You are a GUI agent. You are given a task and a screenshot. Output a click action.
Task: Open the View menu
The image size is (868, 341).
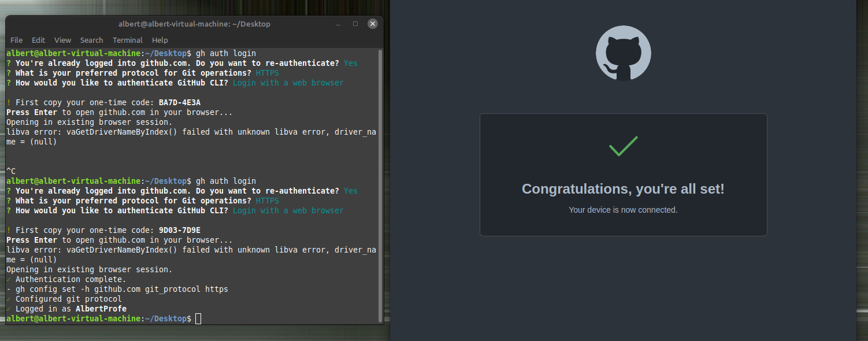click(62, 40)
